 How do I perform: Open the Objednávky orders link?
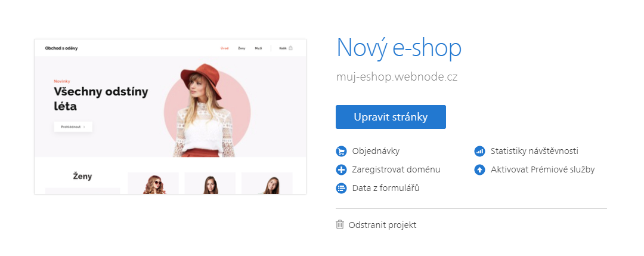pyautogui.click(x=376, y=151)
